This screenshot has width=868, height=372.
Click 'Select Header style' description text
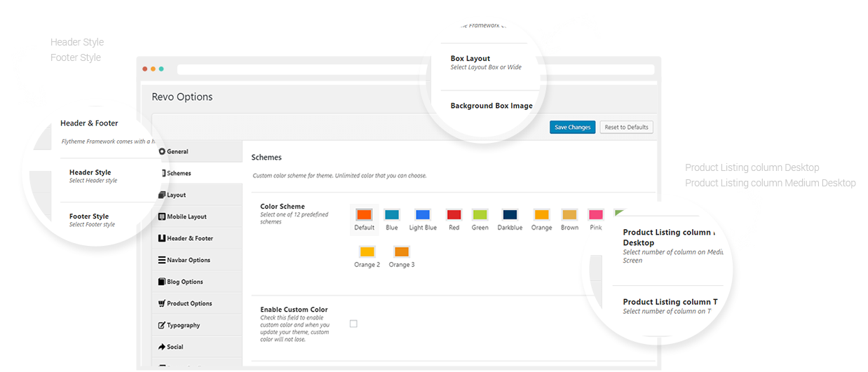[93, 181]
